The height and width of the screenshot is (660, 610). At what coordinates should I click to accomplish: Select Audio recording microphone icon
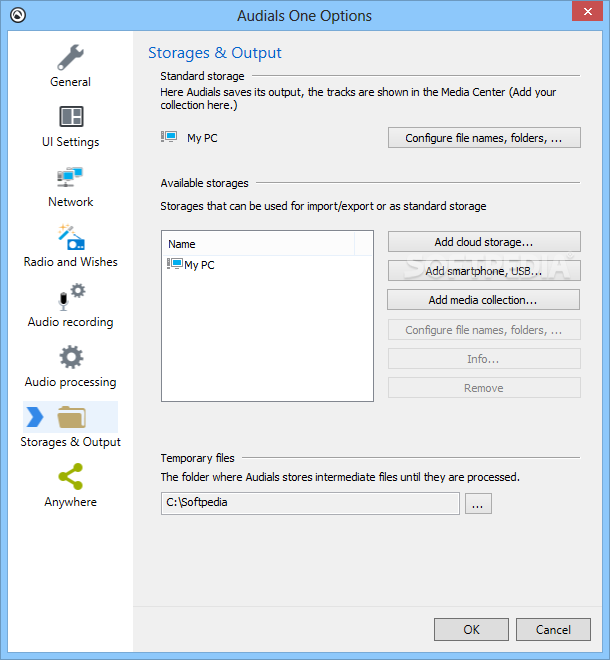(71, 297)
